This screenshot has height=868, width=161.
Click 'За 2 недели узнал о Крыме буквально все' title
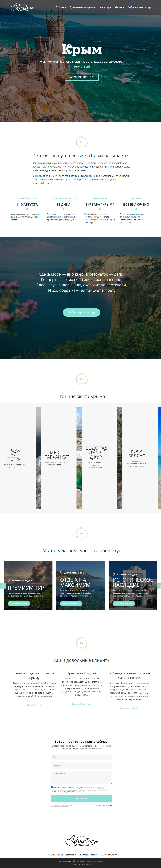(x=129, y=675)
